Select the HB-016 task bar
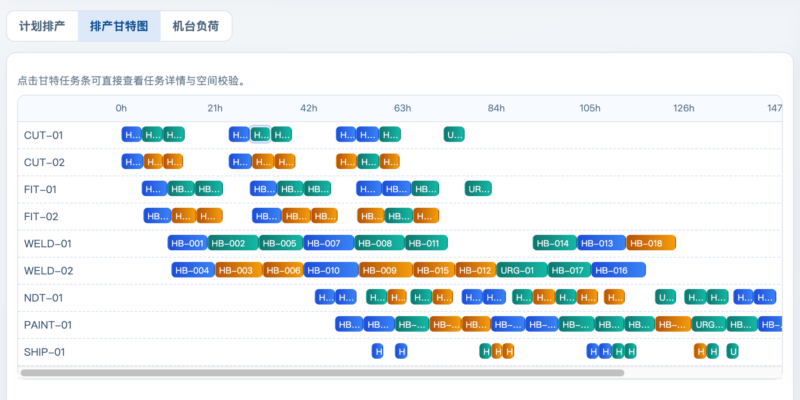The height and width of the screenshot is (400, 800). click(x=618, y=270)
